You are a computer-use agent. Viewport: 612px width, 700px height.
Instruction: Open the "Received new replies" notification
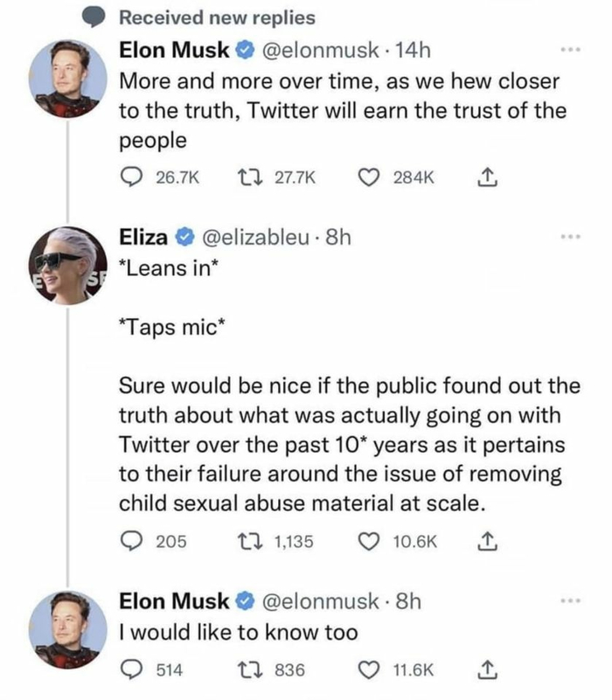click(x=217, y=17)
